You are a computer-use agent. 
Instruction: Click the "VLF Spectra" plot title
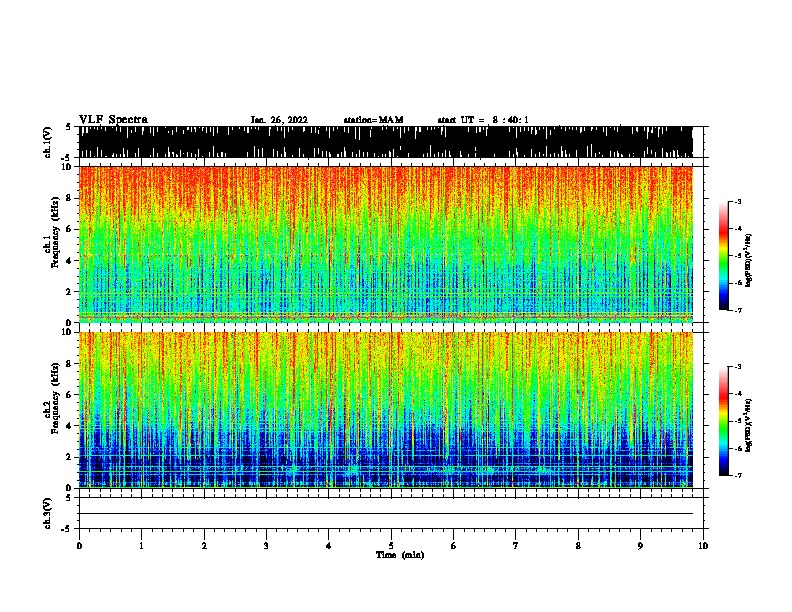[x=113, y=119]
